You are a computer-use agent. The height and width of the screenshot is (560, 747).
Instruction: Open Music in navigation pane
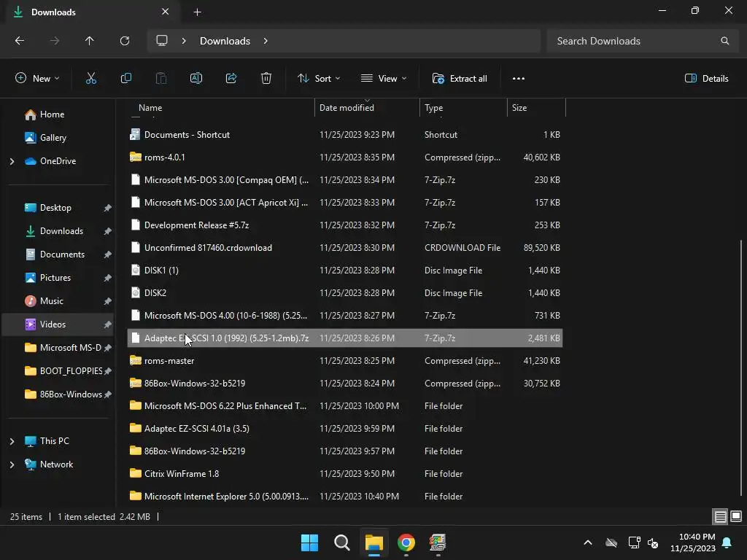click(x=52, y=301)
